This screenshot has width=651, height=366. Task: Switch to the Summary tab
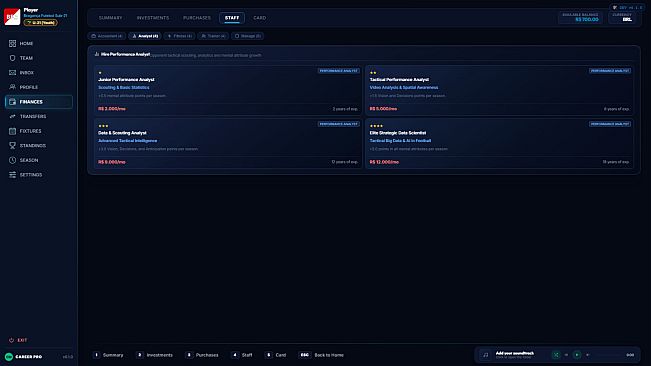click(x=110, y=18)
